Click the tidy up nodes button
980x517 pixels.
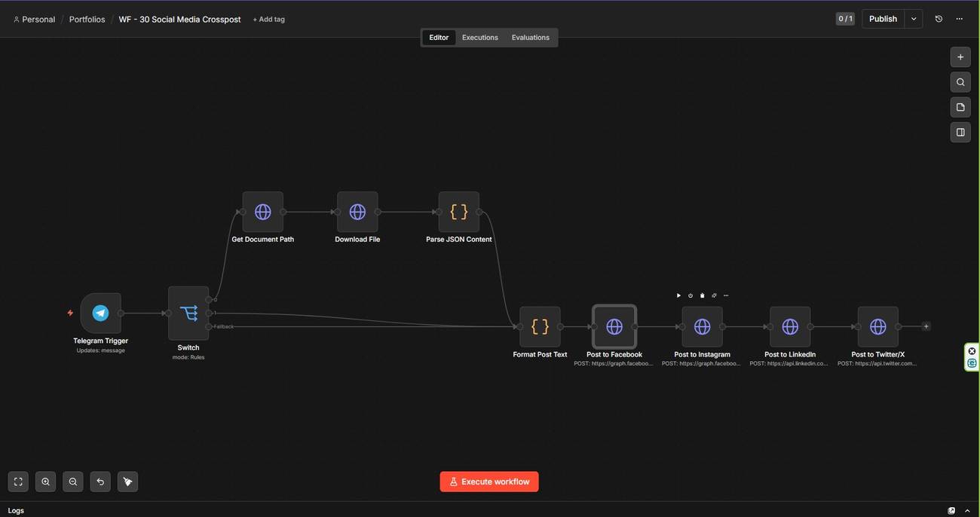[127, 482]
